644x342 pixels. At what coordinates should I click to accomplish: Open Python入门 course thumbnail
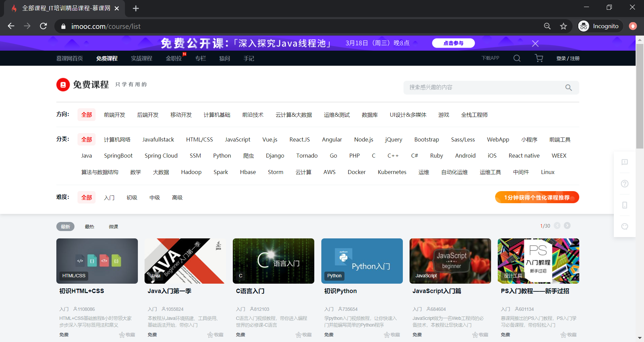(x=362, y=261)
